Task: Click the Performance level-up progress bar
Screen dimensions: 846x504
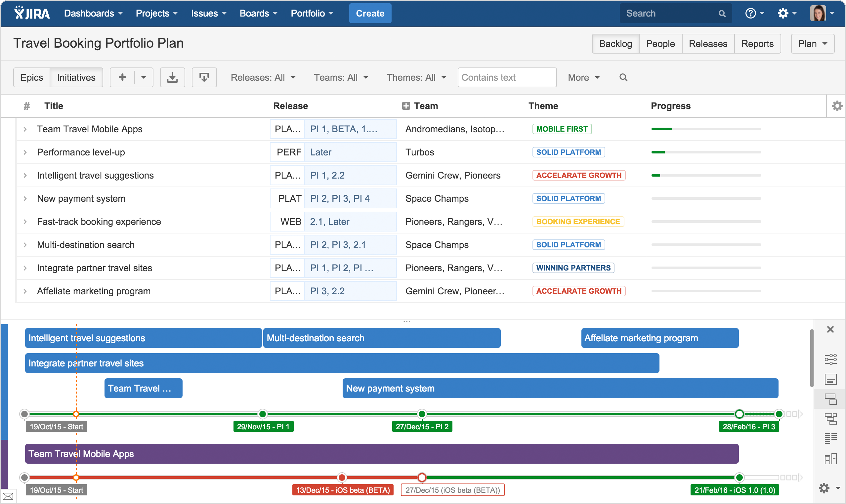Action: (706, 152)
